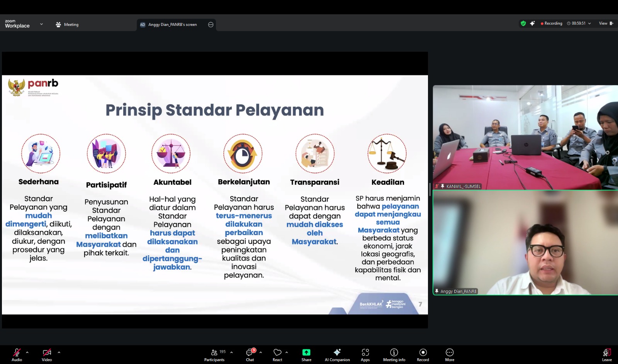Screen dimensions: 618x364
Task: Open video options chevron
Action: click(59, 352)
